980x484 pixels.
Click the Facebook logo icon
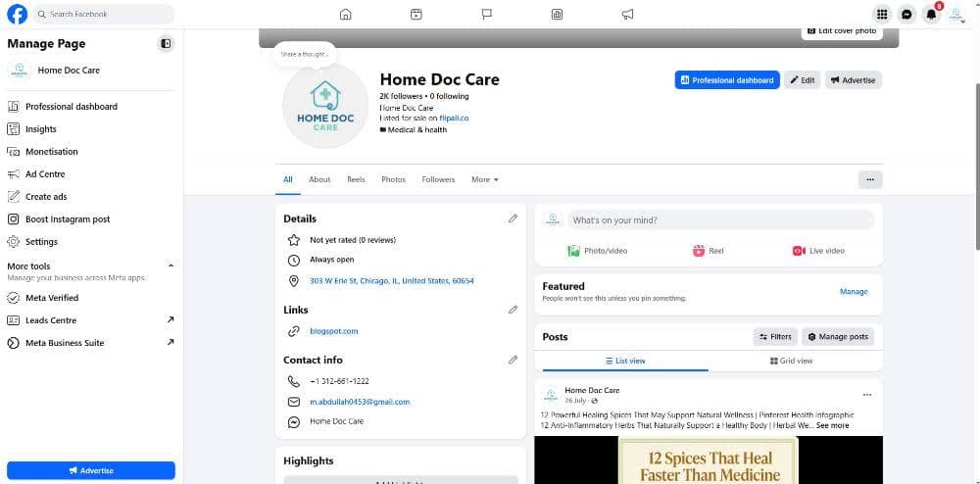17,14
